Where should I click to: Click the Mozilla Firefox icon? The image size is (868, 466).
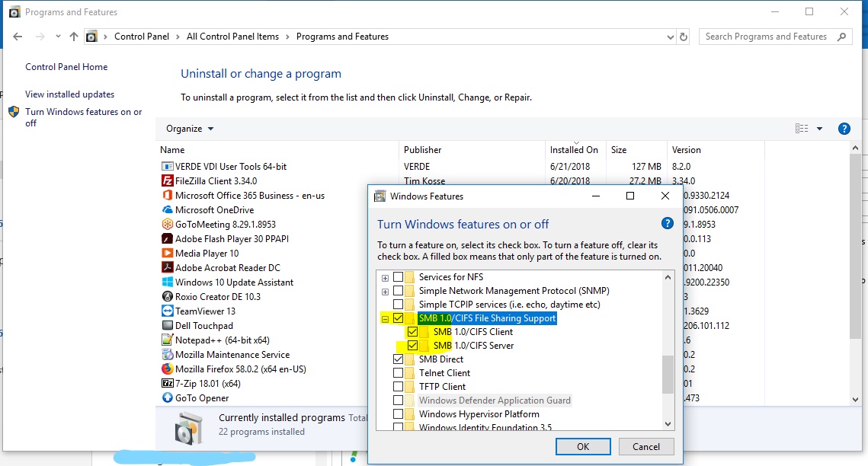click(167, 369)
